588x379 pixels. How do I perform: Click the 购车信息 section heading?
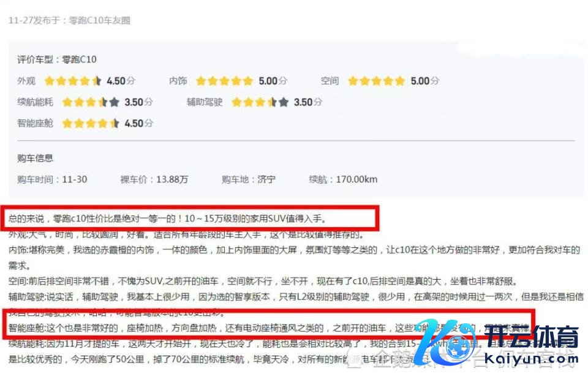pyautogui.click(x=35, y=158)
